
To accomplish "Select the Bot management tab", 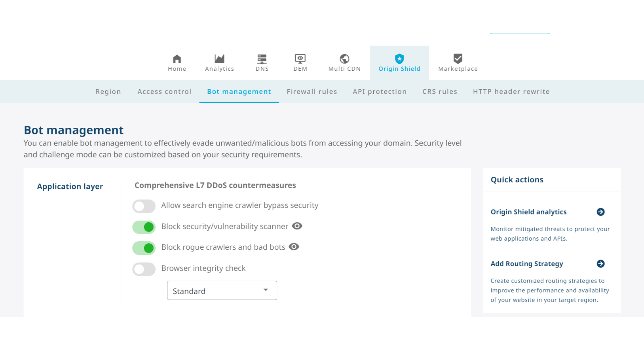I will point(239,92).
